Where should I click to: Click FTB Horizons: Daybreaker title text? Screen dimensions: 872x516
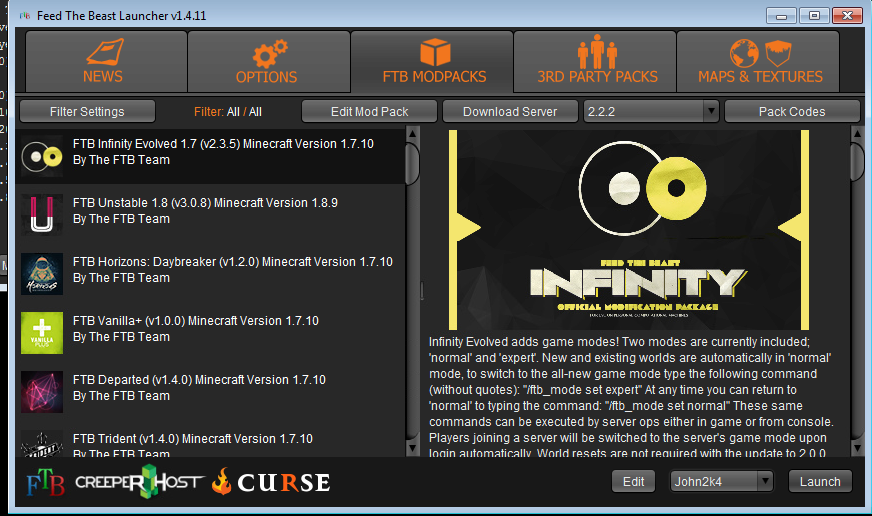232,261
